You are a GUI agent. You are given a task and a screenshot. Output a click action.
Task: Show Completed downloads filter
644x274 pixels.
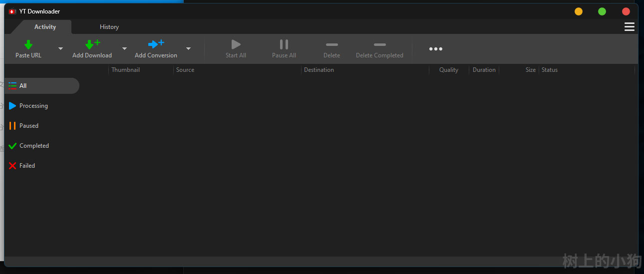point(33,146)
